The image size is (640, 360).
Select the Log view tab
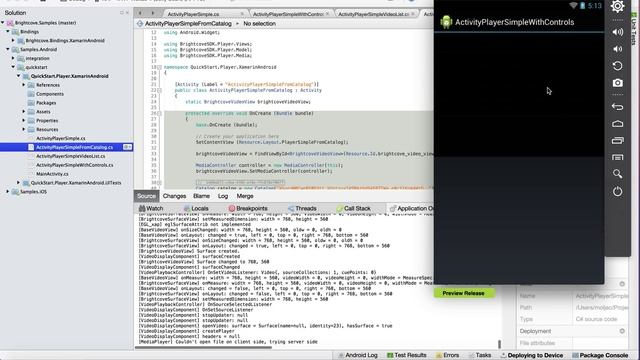pyautogui.click(x=223, y=196)
